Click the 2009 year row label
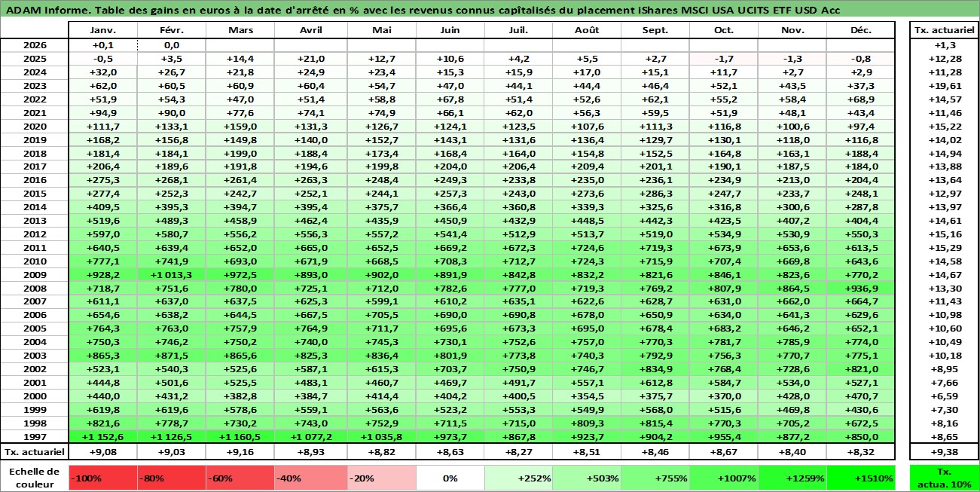Viewport: 980px width, 492px height. click(35, 274)
